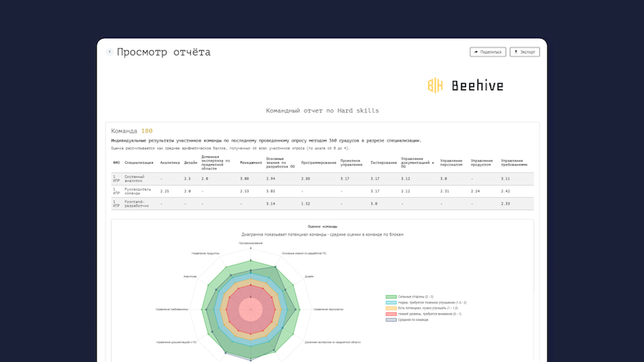The image size is (644, 362).
Task: Click the Аналитика column header
Action: coord(170,163)
